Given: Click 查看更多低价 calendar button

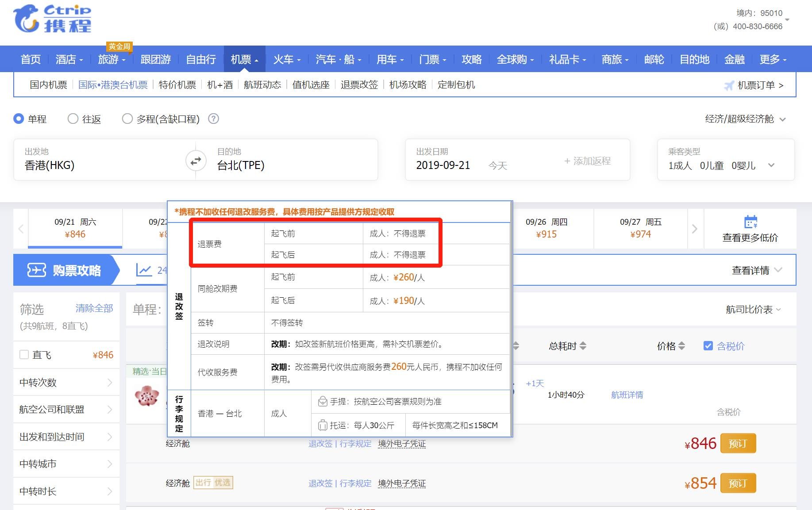Looking at the screenshot, I should (750, 229).
